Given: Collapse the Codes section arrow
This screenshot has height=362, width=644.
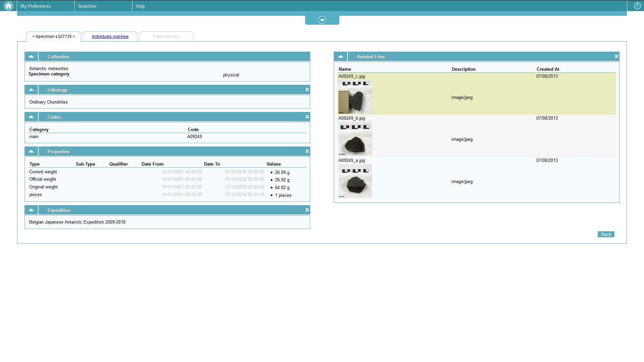Looking at the screenshot, I should coord(31,117).
